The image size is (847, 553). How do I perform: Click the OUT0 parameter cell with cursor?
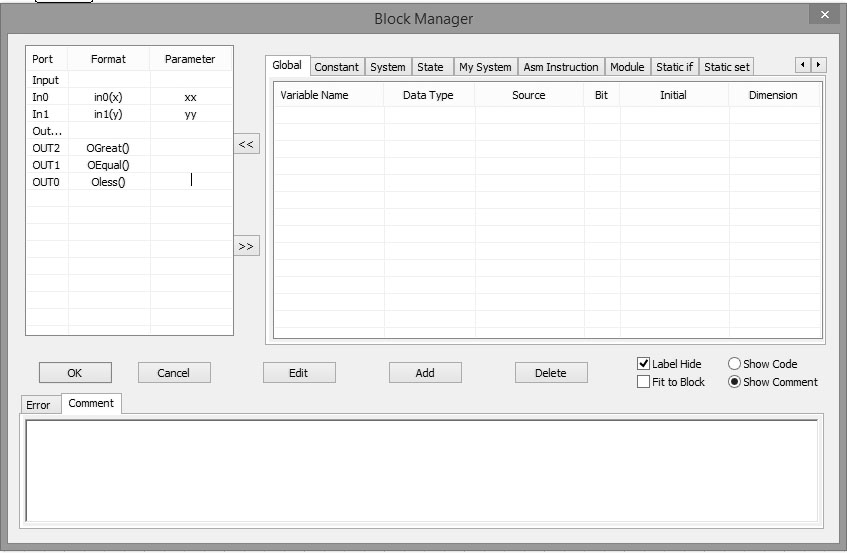[191, 181]
